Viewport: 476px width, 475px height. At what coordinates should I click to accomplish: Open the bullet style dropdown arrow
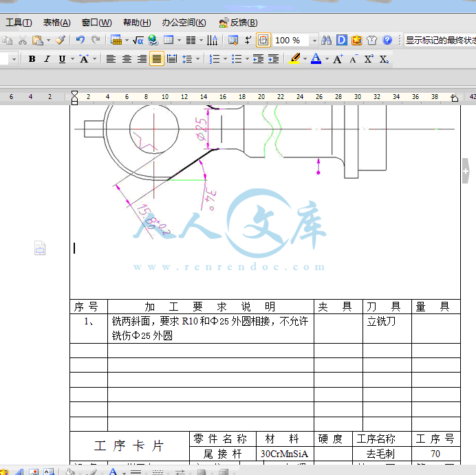tap(247, 59)
